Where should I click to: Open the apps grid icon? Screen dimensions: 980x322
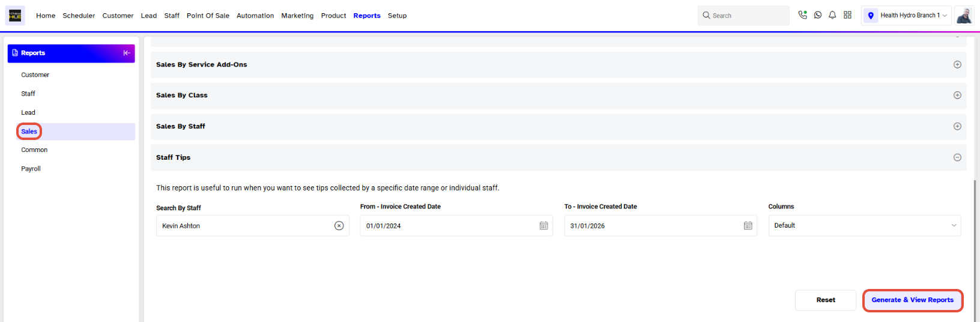[847, 15]
